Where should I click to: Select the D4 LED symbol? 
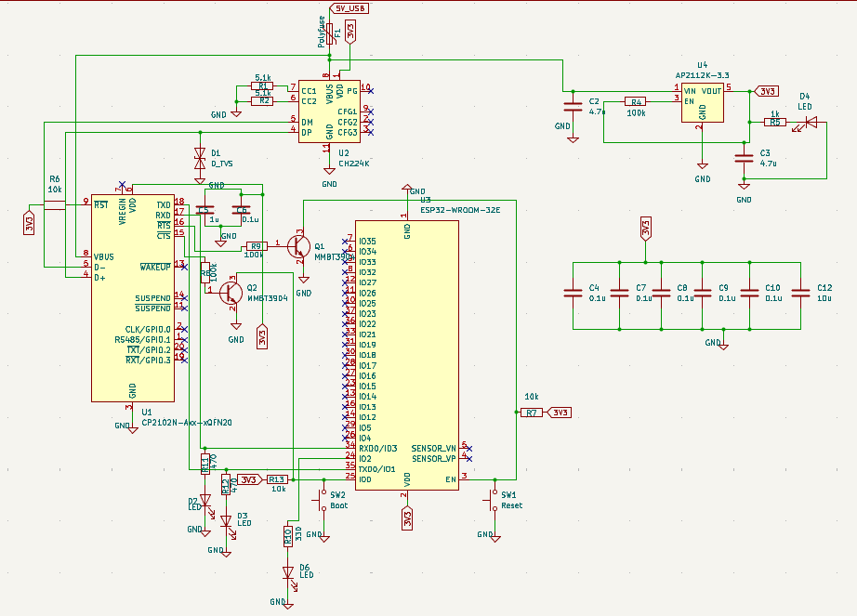(810, 123)
